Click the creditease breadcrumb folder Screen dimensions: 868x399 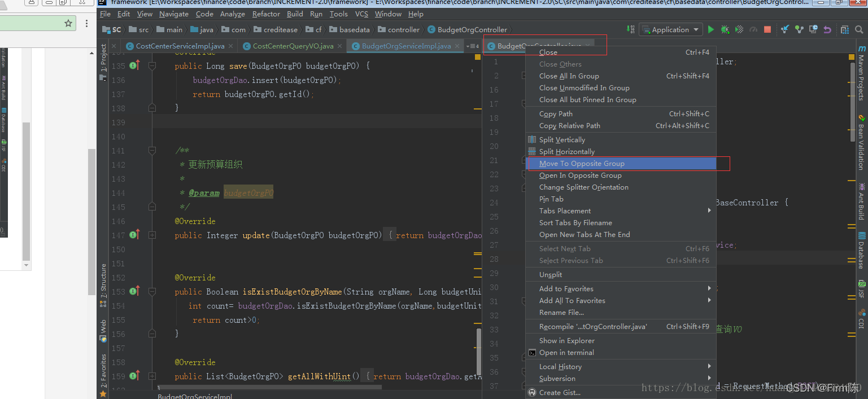tap(275, 29)
